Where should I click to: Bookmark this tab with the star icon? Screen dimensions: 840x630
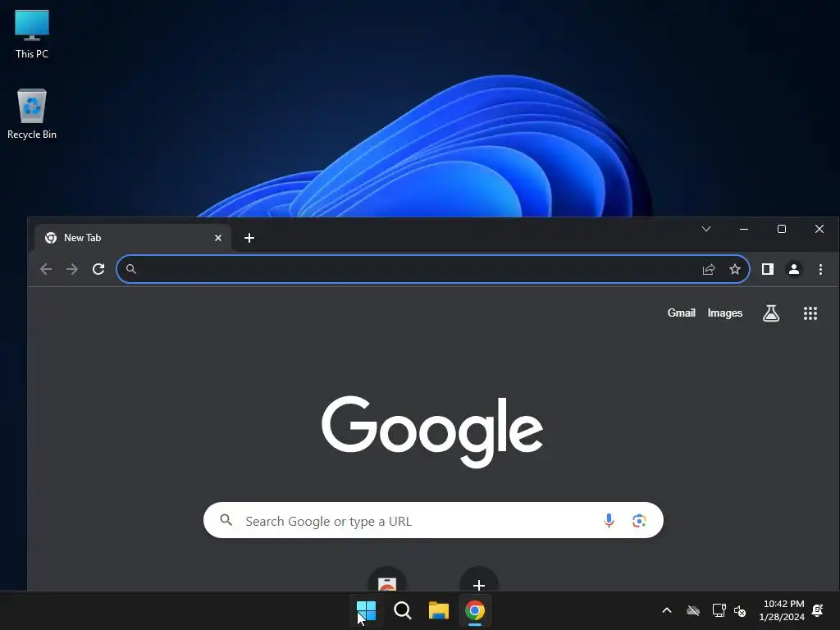[x=735, y=269]
